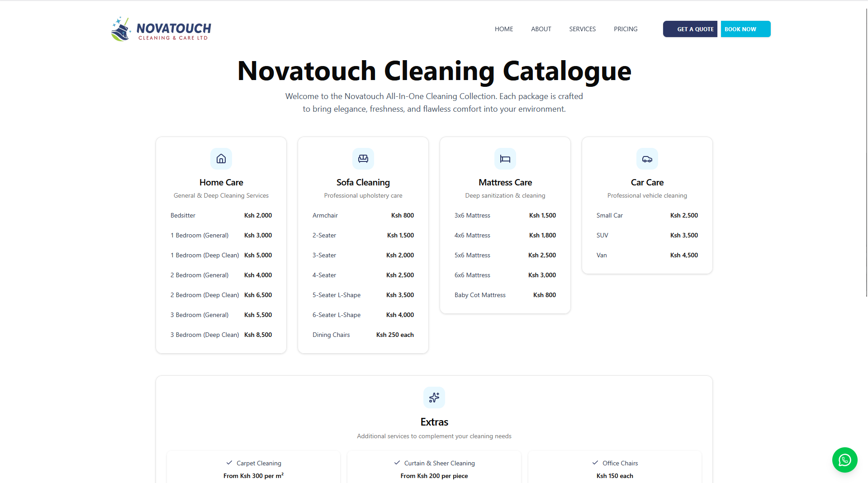Click the 'Curtain & Sheer Cleaning' extras label

tap(440, 463)
